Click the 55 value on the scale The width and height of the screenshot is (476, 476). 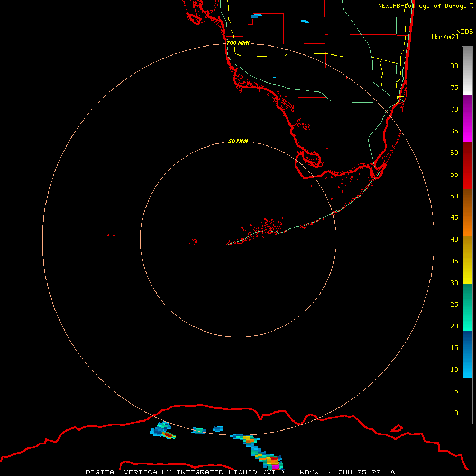click(x=454, y=174)
